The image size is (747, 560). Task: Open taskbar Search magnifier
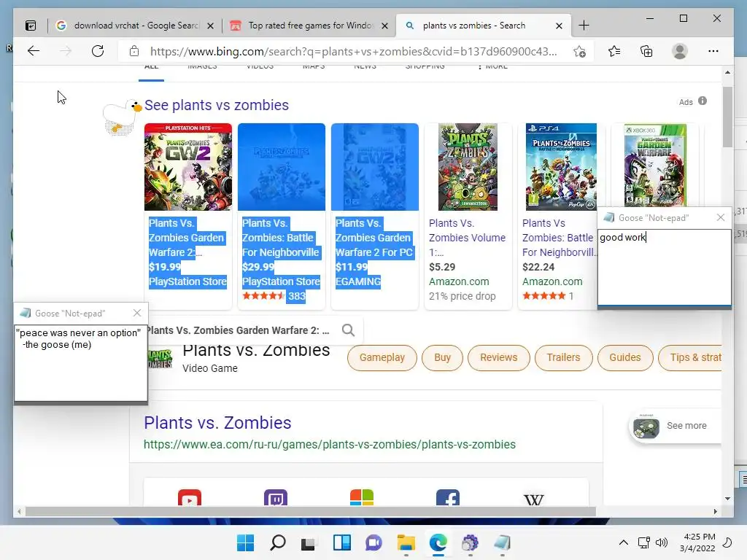(x=278, y=542)
